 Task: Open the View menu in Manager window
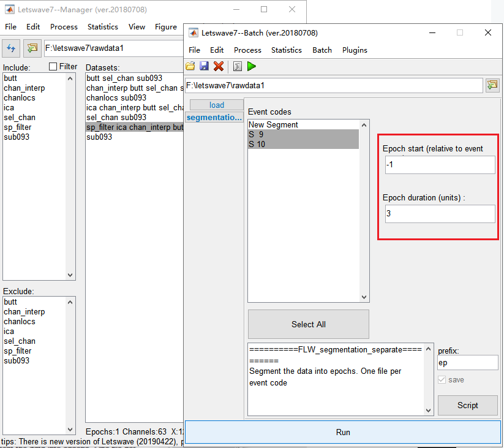(x=137, y=27)
